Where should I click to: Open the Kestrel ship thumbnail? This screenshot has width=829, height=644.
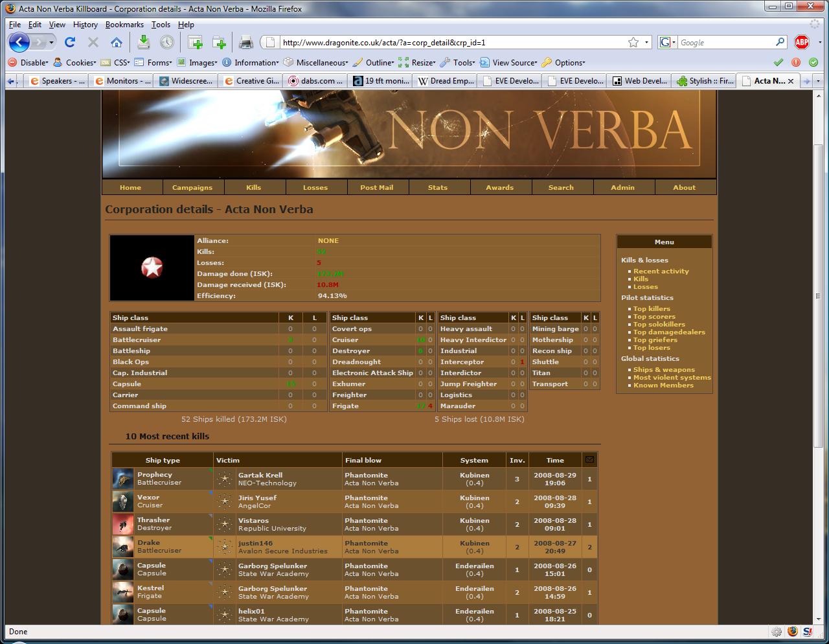pyautogui.click(x=123, y=593)
